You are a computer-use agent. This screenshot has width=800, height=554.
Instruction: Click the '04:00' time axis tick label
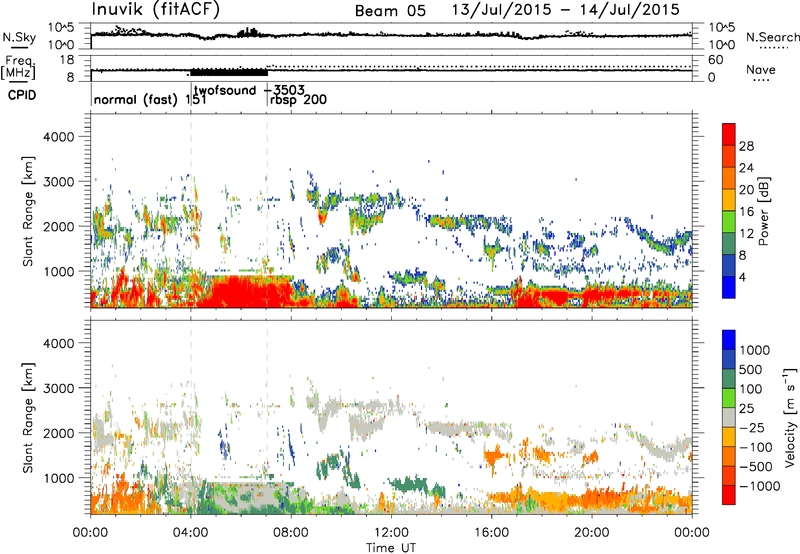191,533
